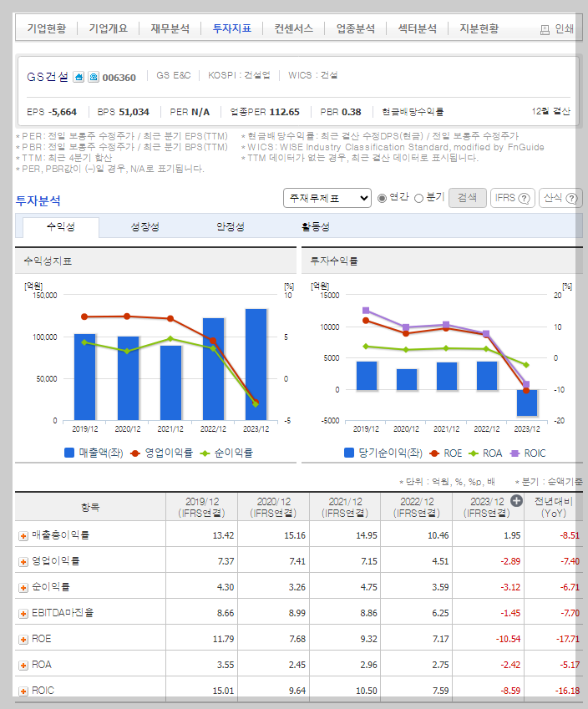This screenshot has height=709, width=588.
Task: Open the 지분현황 menu tab
Action: click(x=479, y=28)
